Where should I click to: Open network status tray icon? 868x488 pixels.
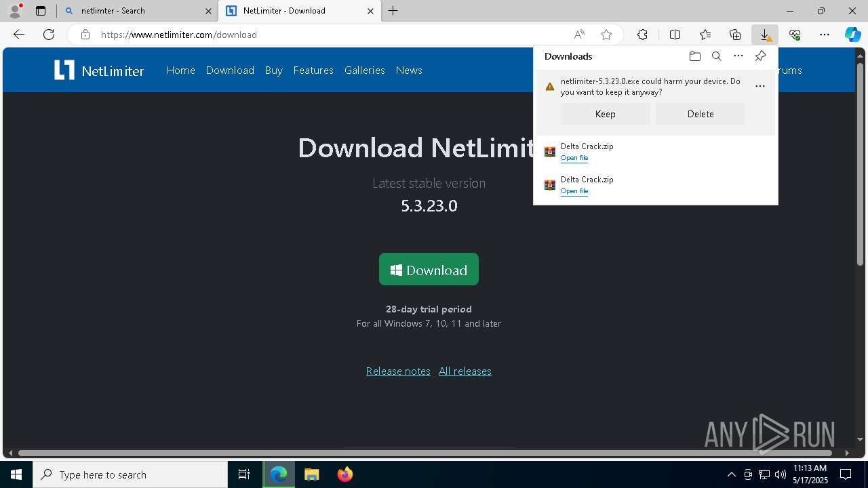click(764, 474)
